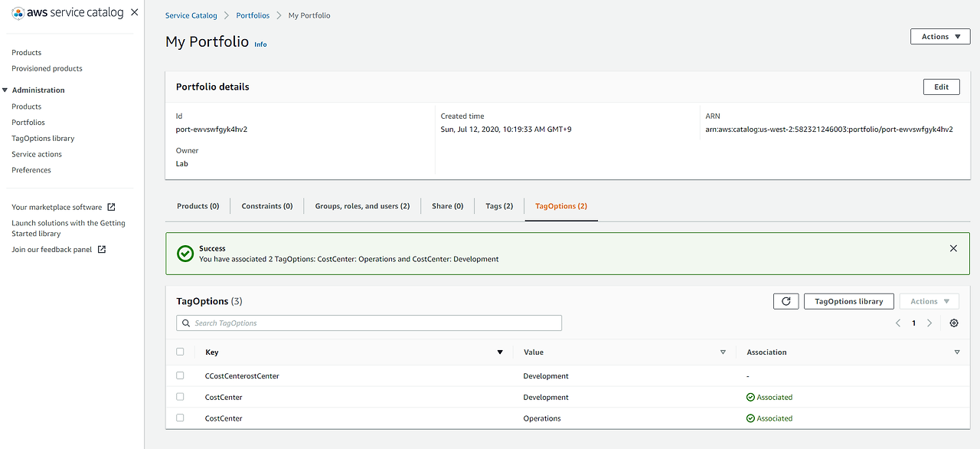Click the portfolio ARN value
980x449 pixels.
click(x=829, y=129)
